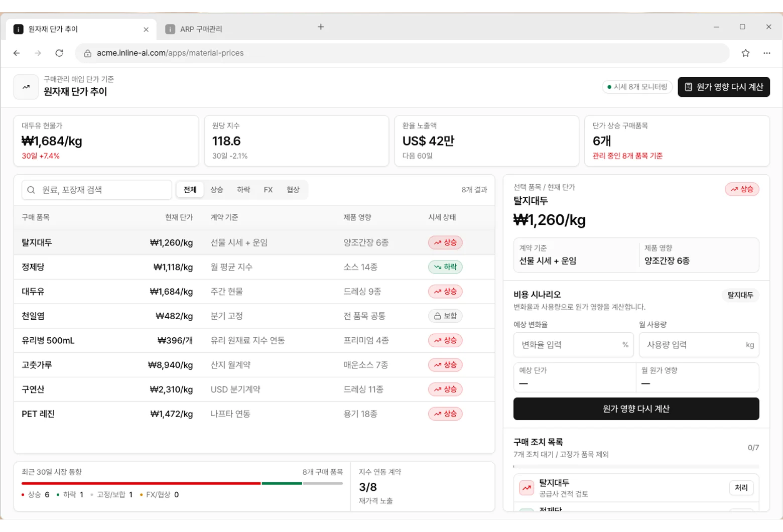
Task: Select the PET 레진 table row
Action: coord(254,415)
